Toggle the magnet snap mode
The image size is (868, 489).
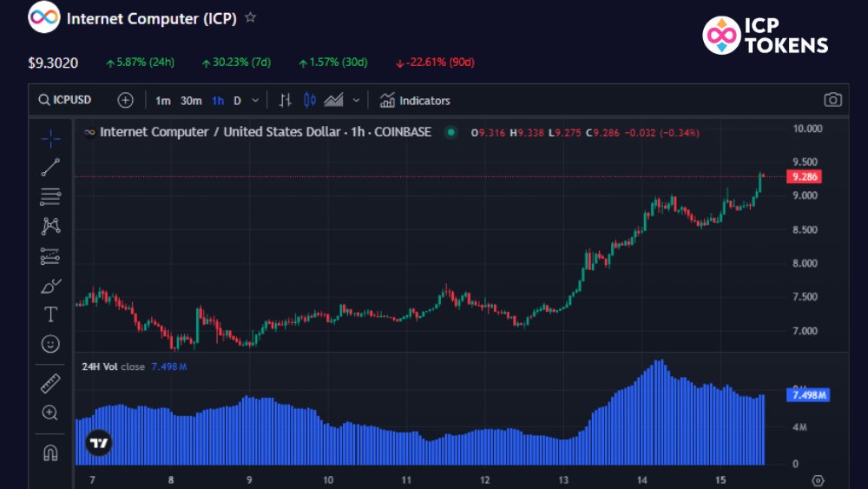(x=50, y=453)
